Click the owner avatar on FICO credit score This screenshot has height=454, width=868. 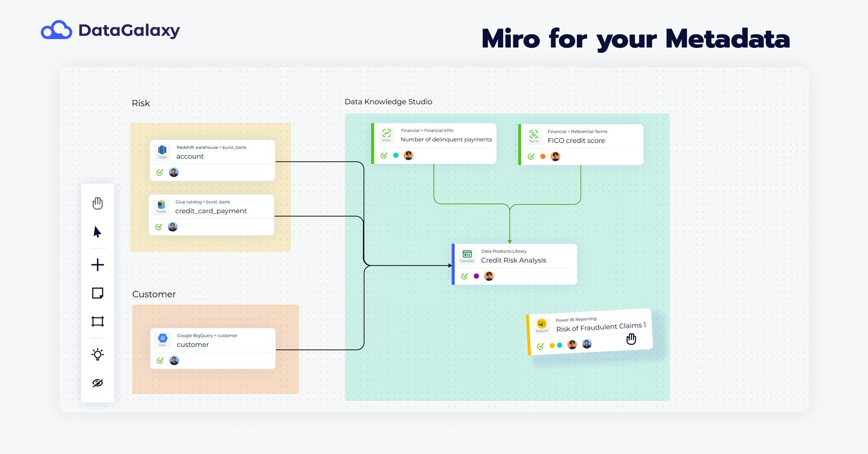555,157
